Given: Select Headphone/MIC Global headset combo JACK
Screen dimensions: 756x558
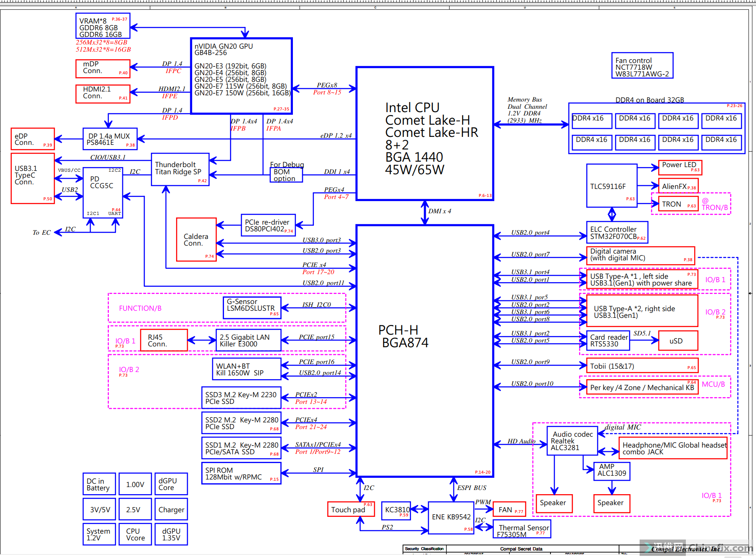Looking at the screenshot, I should click(673, 448).
